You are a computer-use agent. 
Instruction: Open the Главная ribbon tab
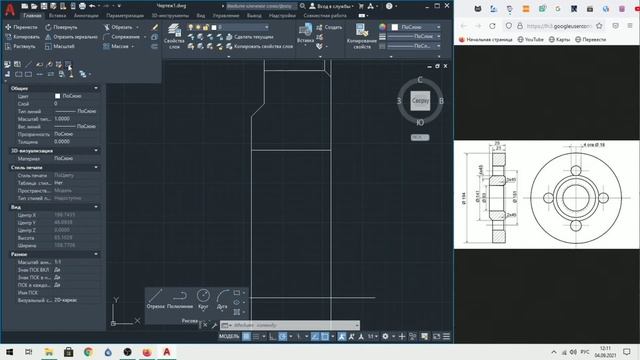coord(32,16)
